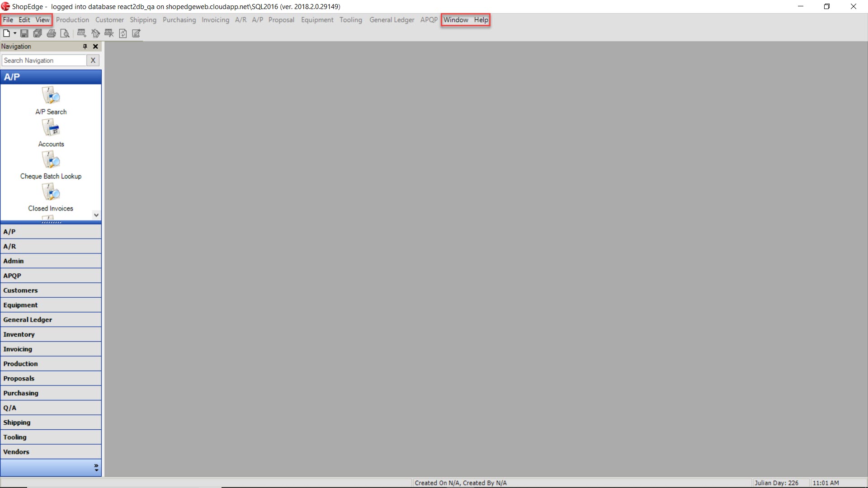The width and height of the screenshot is (868, 488).
Task: Click the Vendors navigation category
Action: pyautogui.click(x=51, y=451)
